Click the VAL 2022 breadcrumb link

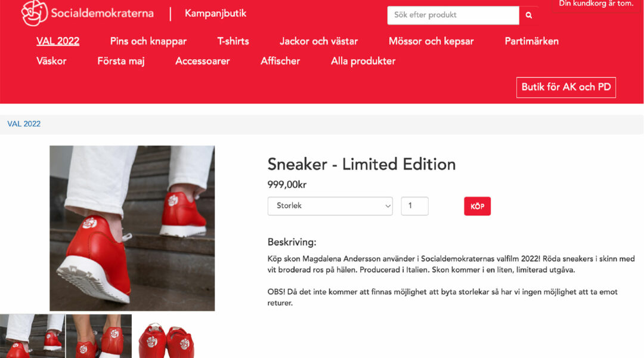(x=24, y=124)
